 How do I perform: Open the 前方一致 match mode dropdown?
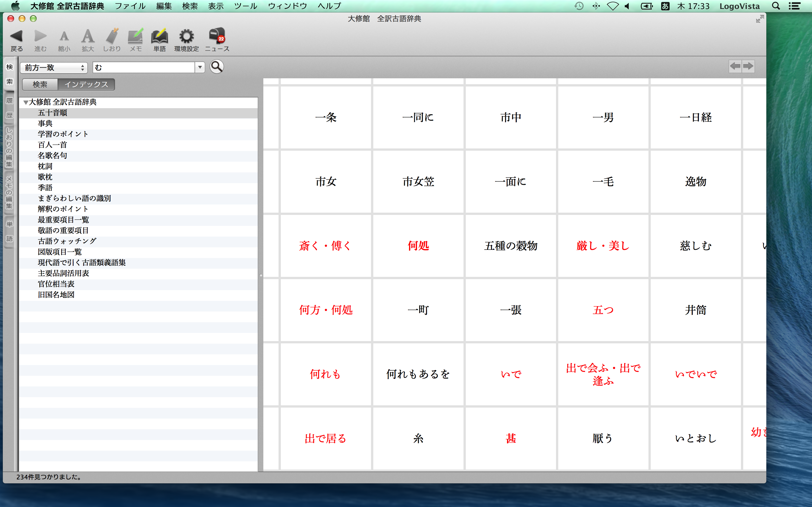pos(54,68)
